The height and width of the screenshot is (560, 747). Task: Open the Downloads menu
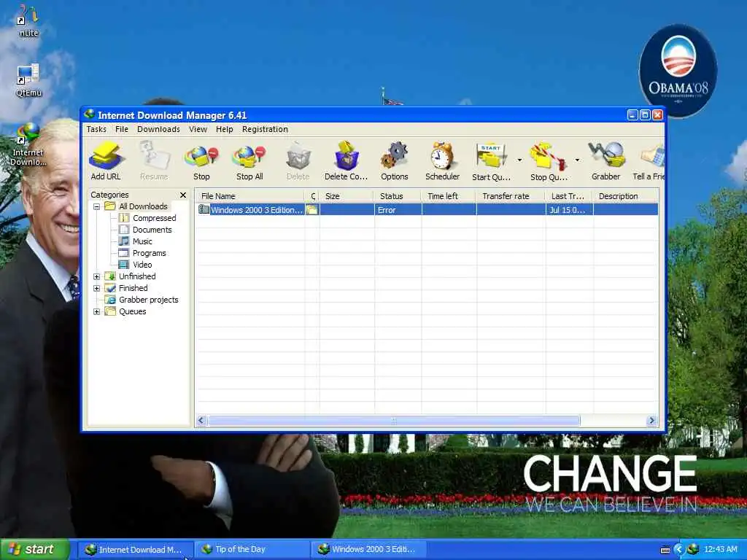158,129
